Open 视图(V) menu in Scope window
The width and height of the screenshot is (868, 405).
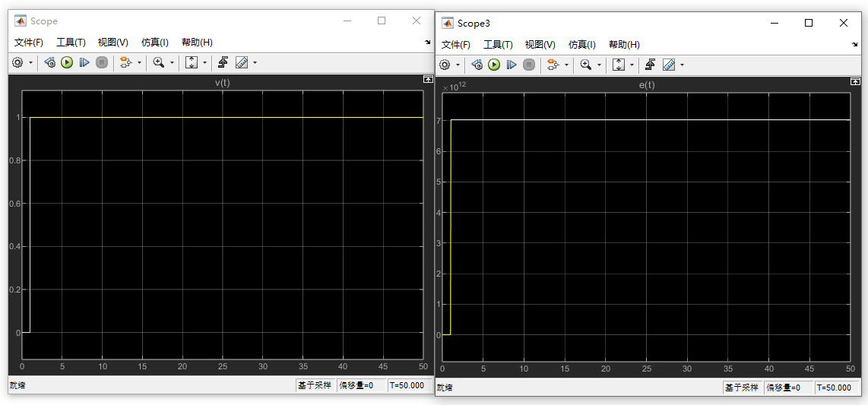point(113,43)
